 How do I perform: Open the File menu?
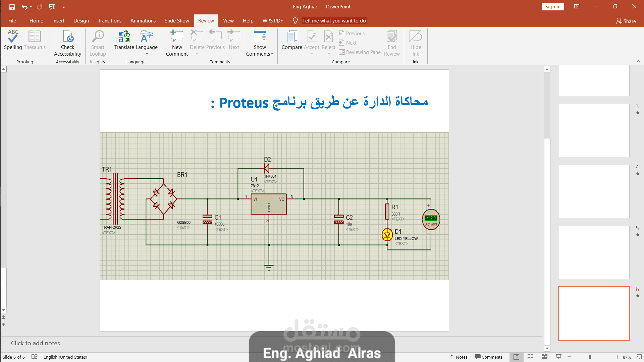coord(12,21)
